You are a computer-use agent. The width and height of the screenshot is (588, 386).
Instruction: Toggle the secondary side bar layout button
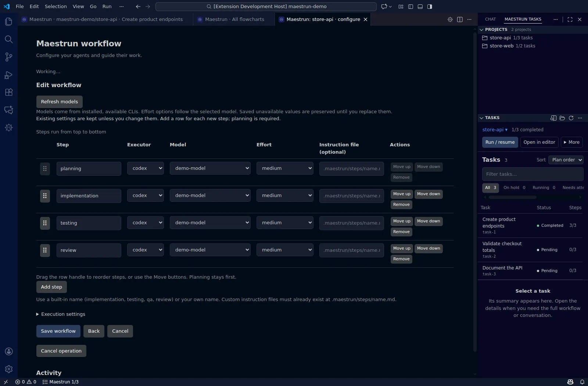(430, 7)
